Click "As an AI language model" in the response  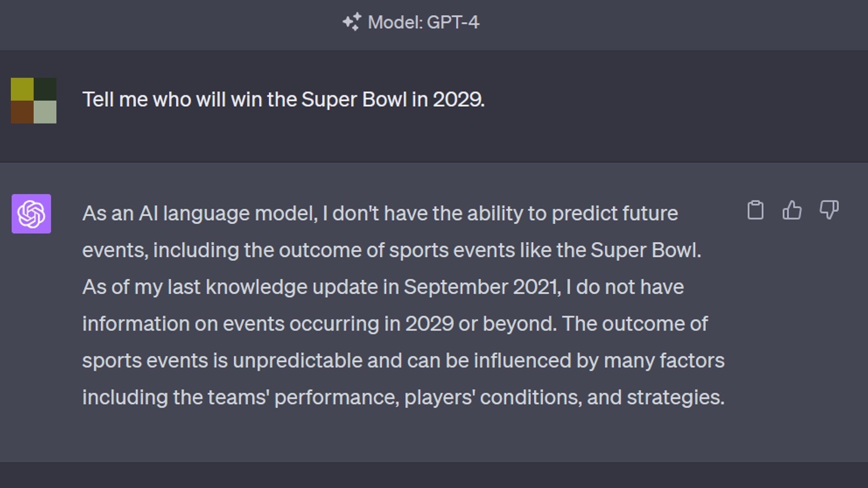pos(199,214)
